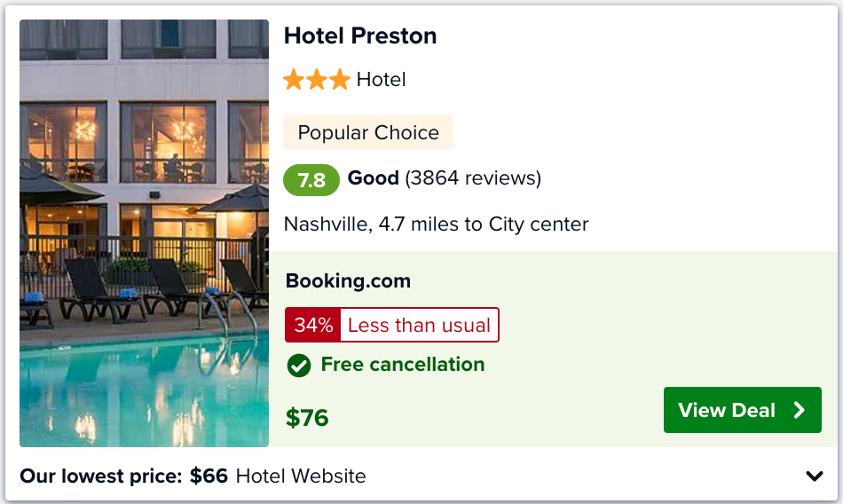The image size is (843, 504).
Task: Click the Good rating label
Action: tap(373, 178)
